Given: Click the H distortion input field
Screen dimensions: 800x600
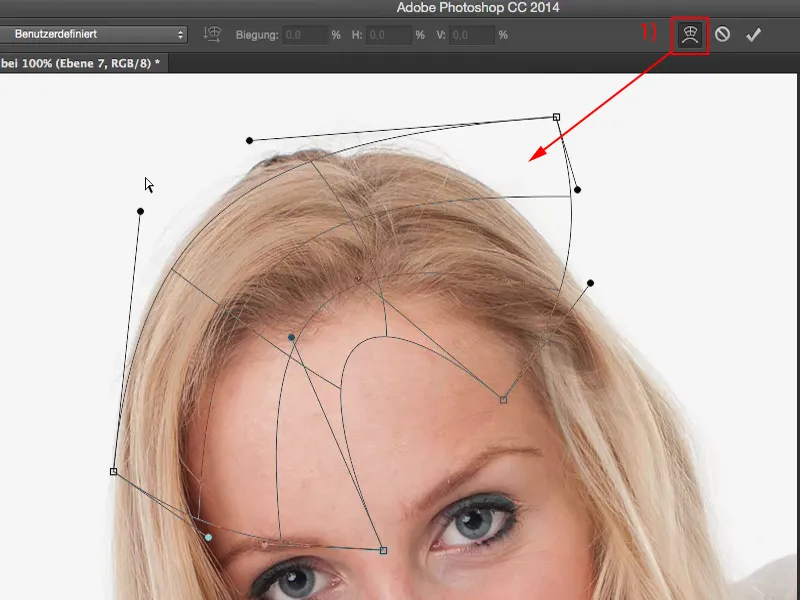Looking at the screenshot, I should (x=388, y=35).
